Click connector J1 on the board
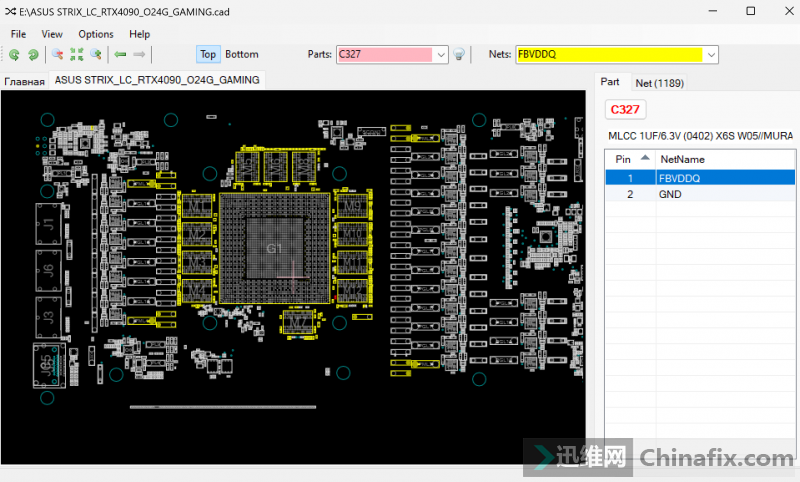Screen dimensions: 800x482 (x=48, y=224)
